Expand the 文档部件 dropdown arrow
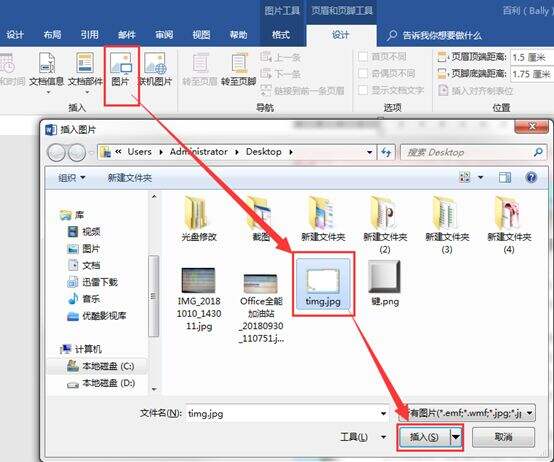Viewport: 554px width, 462px height. pyautogui.click(x=87, y=93)
